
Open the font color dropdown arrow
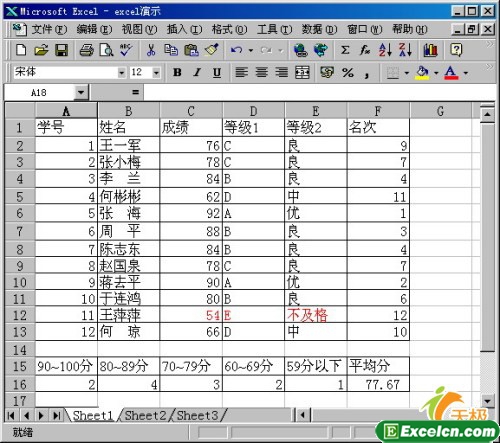pos(466,73)
